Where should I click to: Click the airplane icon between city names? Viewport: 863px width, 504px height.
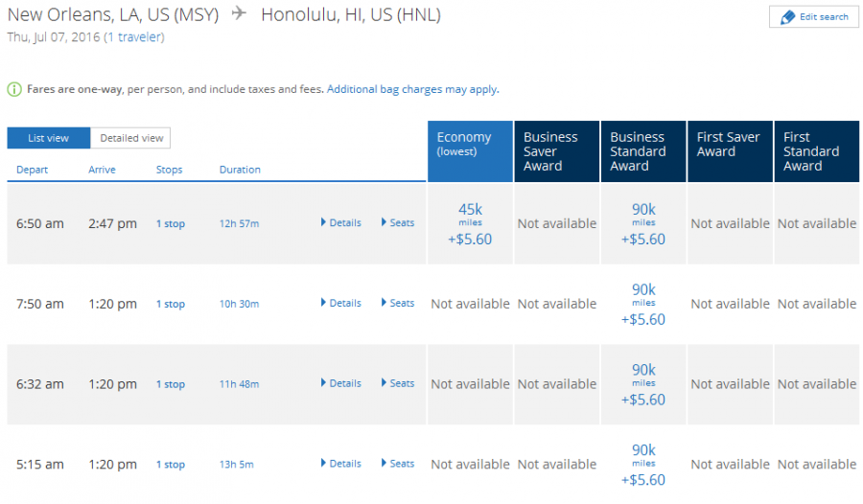click(240, 15)
